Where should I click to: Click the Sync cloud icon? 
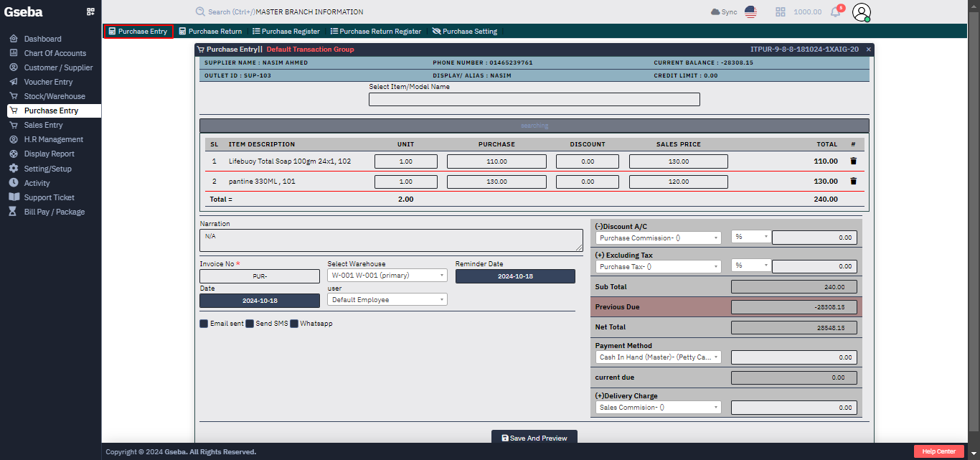tap(714, 11)
